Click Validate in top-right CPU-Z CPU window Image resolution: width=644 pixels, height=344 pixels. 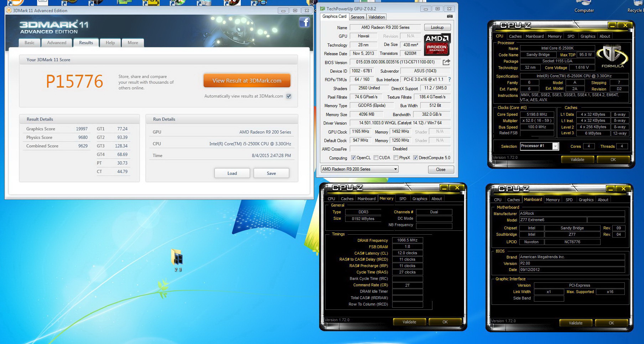pyautogui.click(x=577, y=160)
